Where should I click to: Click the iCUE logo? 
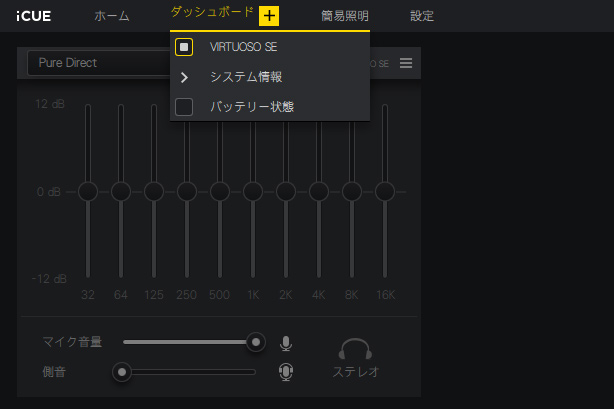[33, 16]
